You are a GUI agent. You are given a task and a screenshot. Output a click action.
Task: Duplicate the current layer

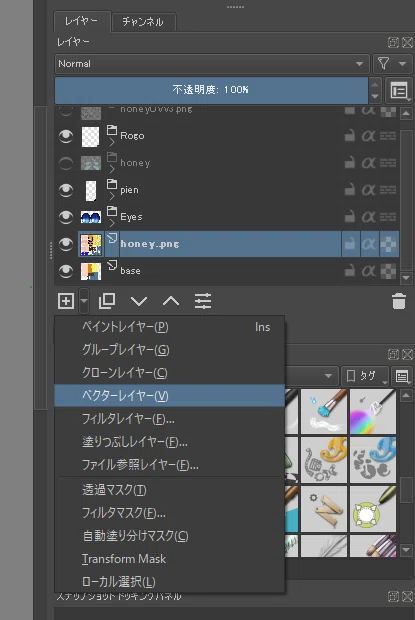tap(107, 301)
